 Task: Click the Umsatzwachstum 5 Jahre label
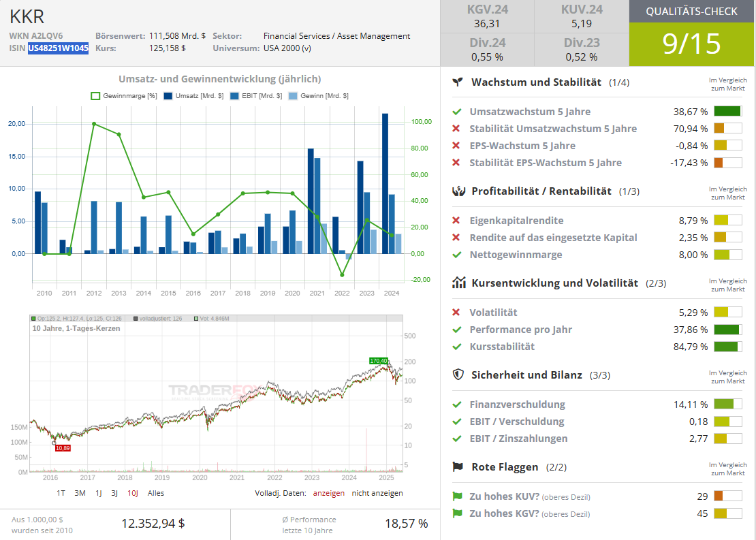[x=530, y=112]
